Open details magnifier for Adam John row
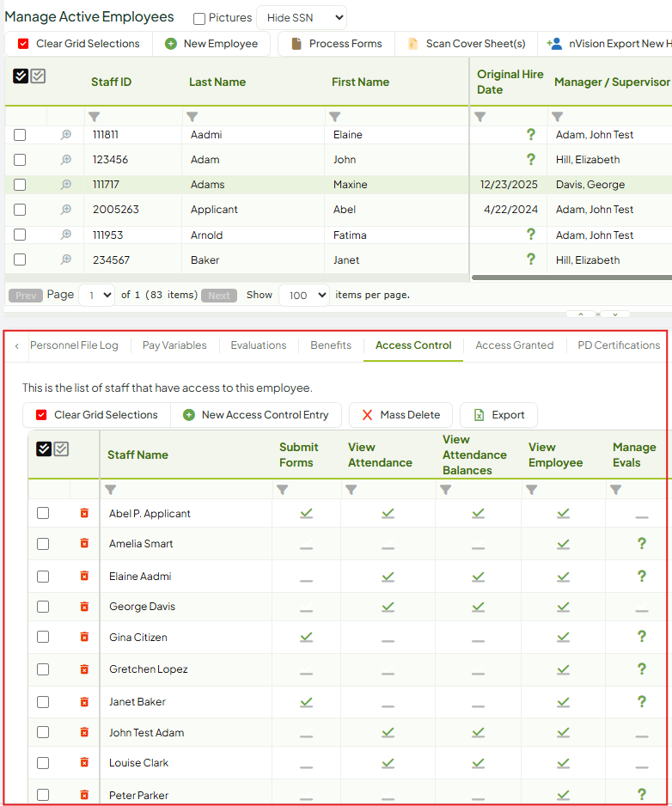672x806 pixels. [66, 159]
